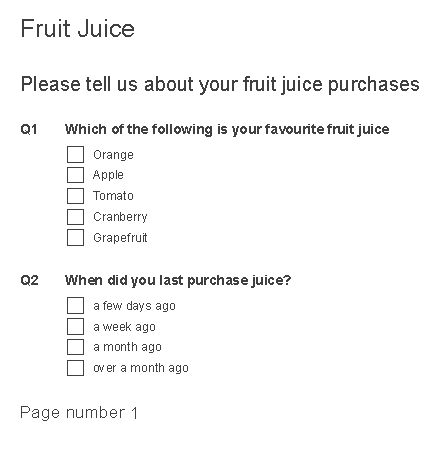Check the 'over a month ago' box
The height and width of the screenshot is (459, 439).
[75, 368]
